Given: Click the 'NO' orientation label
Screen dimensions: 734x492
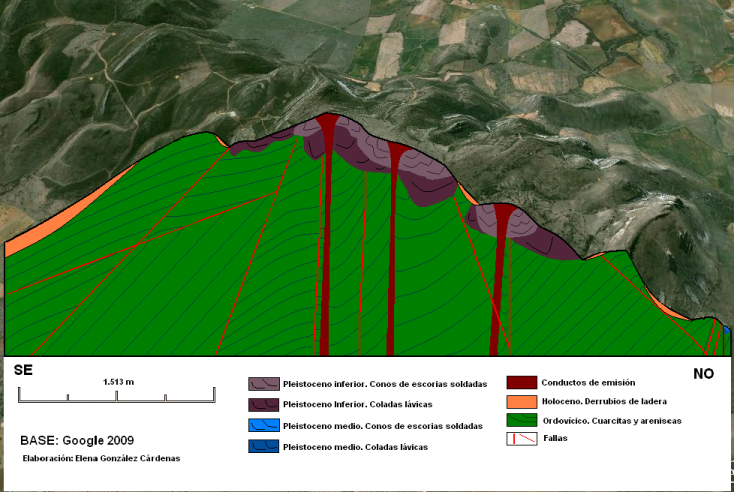Looking at the screenshot, I should pos(703,374).
